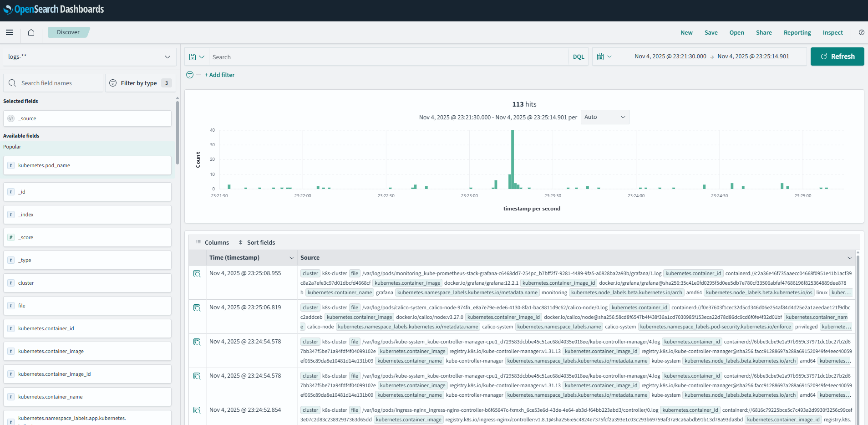
Task: Expand Time (timestamp) column menu
Action: [292, 258]
